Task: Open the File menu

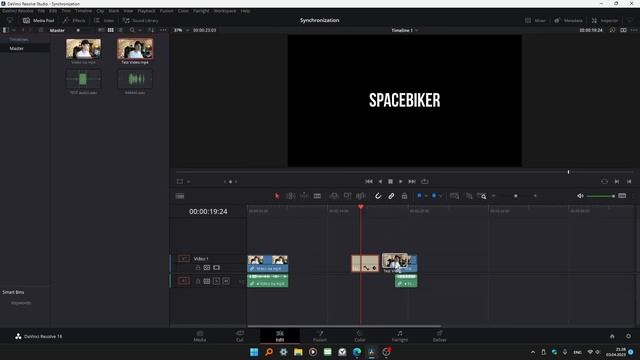Action: [x=41, y=11]
